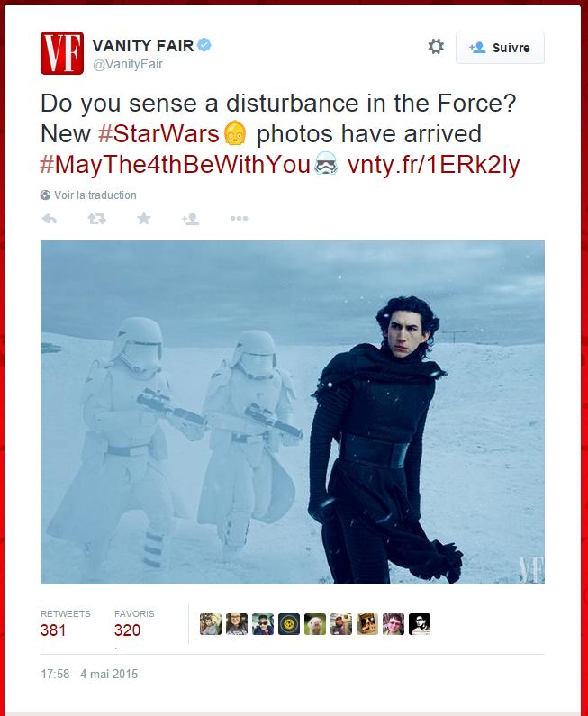Click the add-person icon below the tweet
The image size is (588, 716).
[x=190, y=219]
